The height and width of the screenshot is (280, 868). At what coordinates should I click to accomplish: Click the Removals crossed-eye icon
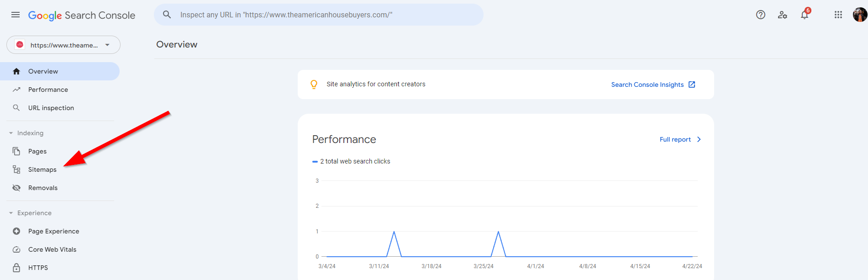click(x=16, y=188)
